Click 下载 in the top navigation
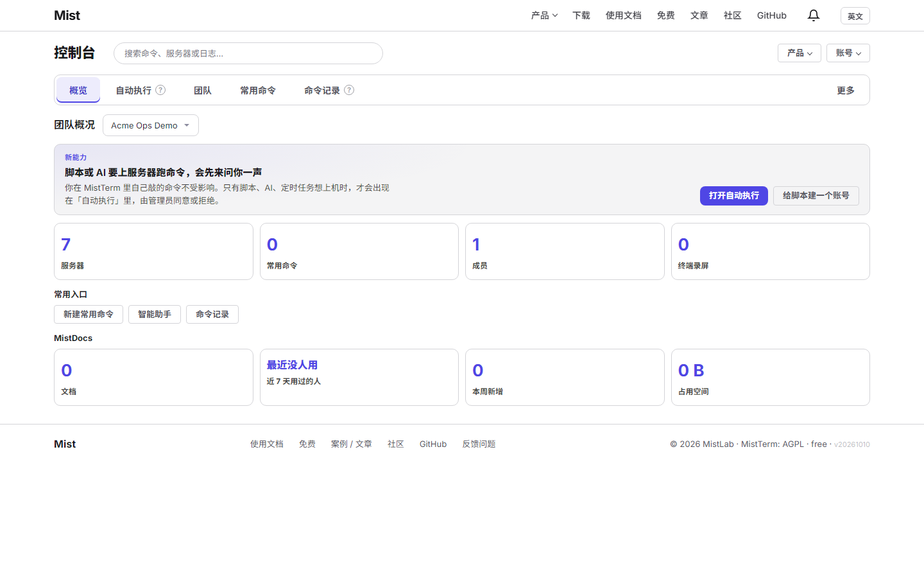The image size is (924, 578). (581, 15)
